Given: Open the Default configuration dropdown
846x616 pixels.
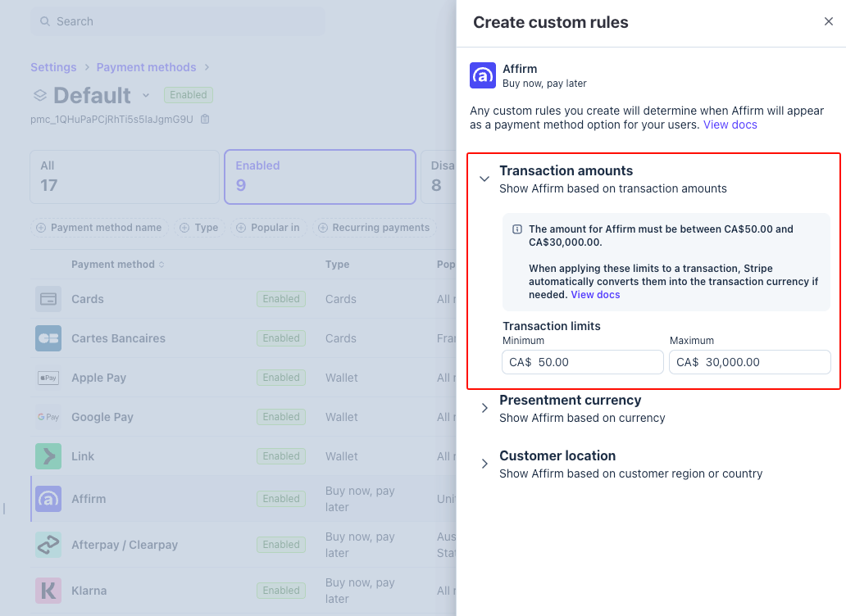Looking at the screenshot, I should point(146,96).
